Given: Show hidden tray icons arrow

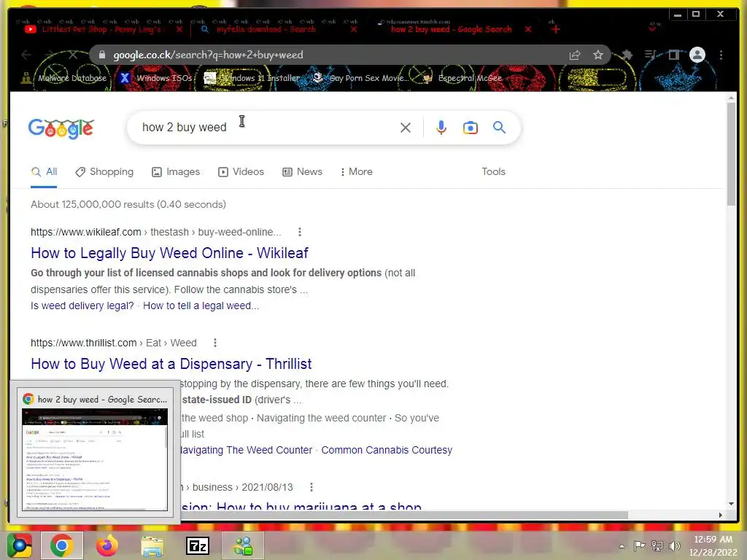Looking at the screenshot, I should pyautogui.click(x=622, y=546).
